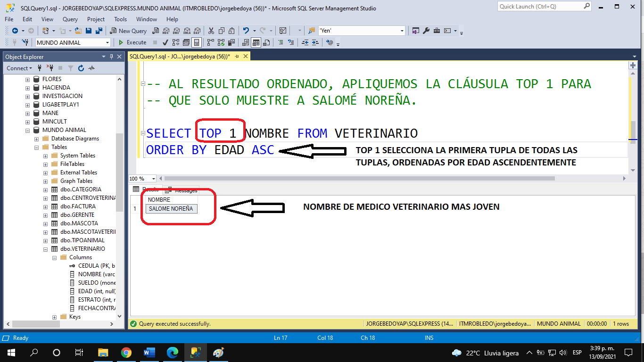Toggle Include Live Query Statistics
The image size is (644, 362).
point(221,42)
